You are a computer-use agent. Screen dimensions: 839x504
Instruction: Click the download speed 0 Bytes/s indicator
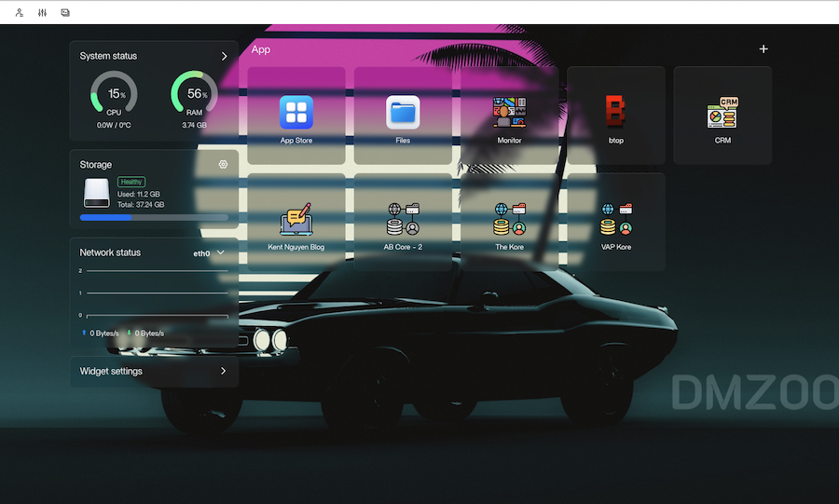[x=145, y=333]
